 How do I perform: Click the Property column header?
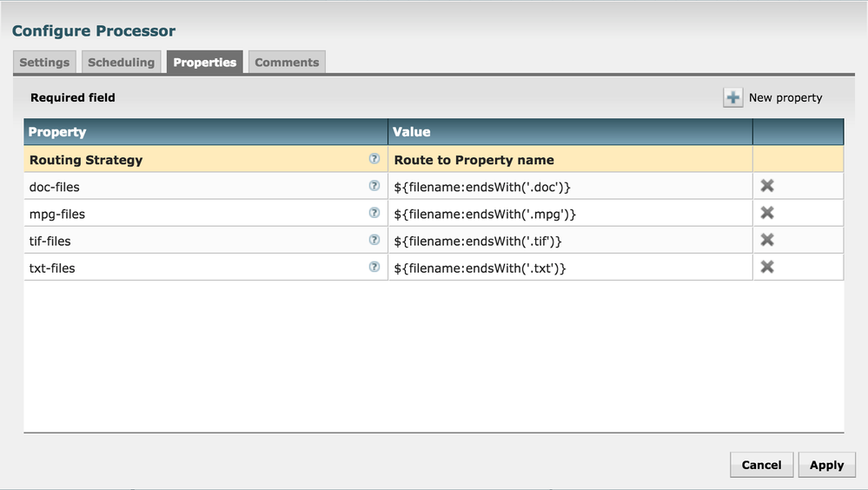click(205, 132)
